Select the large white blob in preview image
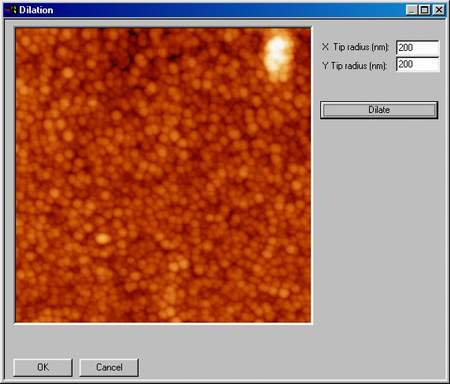The width and height of the screenshot is (450, 384). (x=278, y=55)
